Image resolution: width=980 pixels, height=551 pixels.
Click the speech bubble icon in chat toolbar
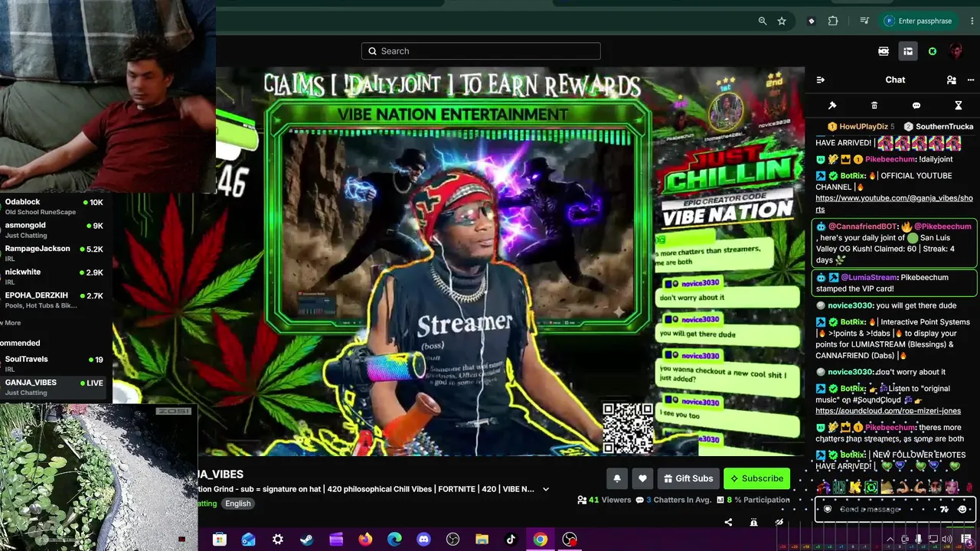tap(916, 106)
